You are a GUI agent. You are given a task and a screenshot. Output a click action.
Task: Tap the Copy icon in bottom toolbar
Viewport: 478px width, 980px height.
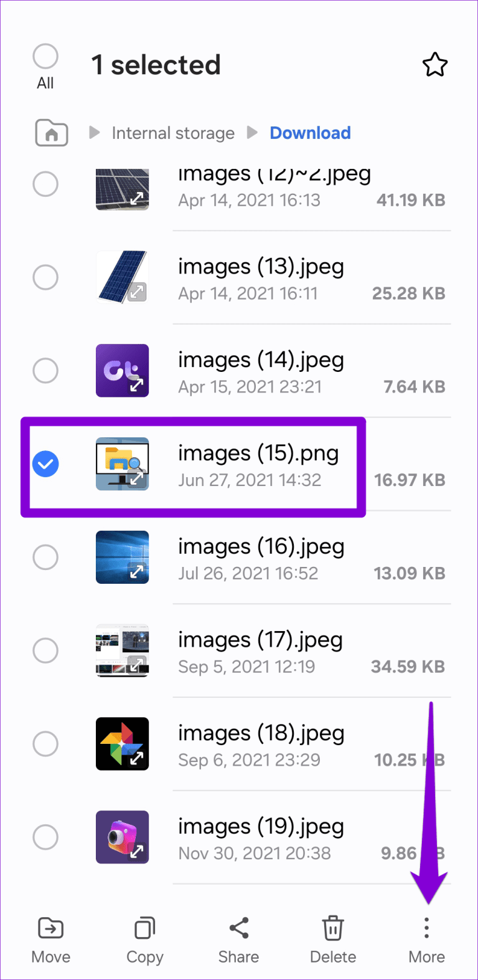point(144,928)
